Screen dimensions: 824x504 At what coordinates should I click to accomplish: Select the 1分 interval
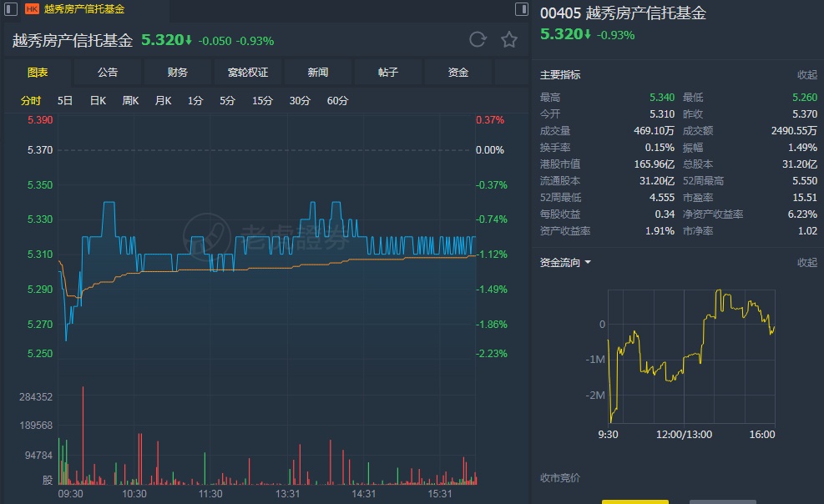[195, 101]
